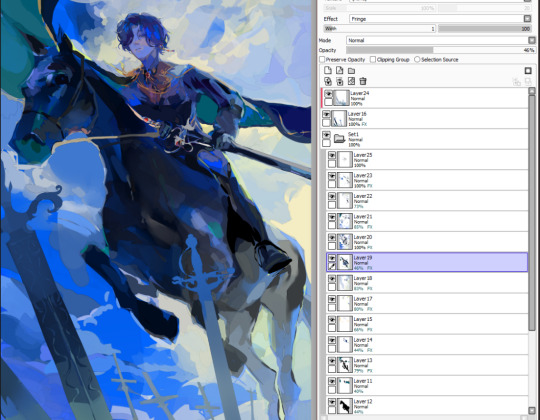
Task: Tick the box under Layer 24's eye
Action: click(328, 102)
